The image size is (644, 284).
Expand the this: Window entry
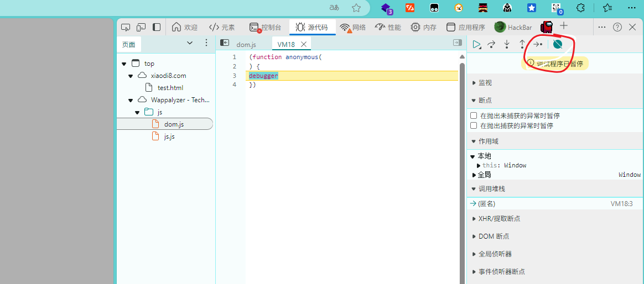point(479,165)
